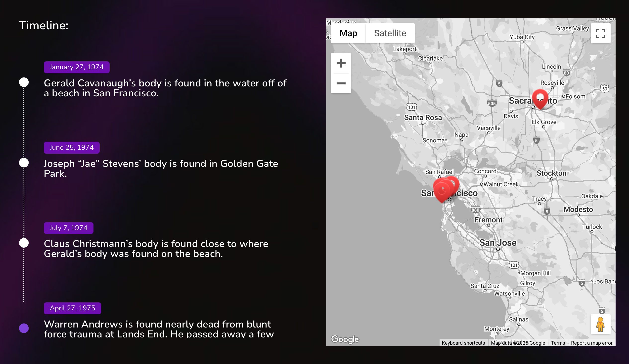
Task: Click the Salinas label on the map
Action: click(x=519, y=319)
